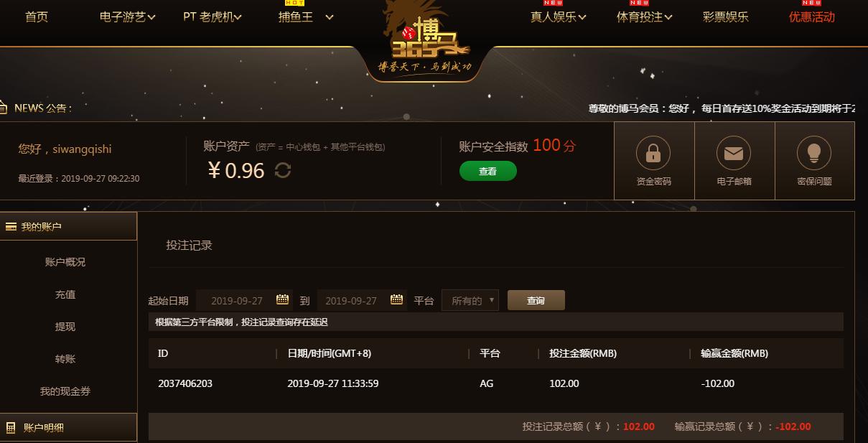Refresh account balance with circular arrow icon
868x443 pixels.
pyautogui.click(x=283, y=171)
